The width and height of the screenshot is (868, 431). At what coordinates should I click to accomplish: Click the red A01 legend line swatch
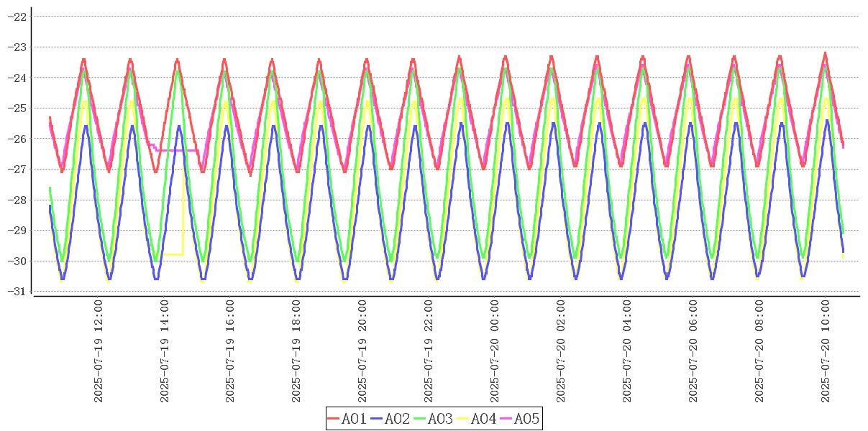[334, 418]
